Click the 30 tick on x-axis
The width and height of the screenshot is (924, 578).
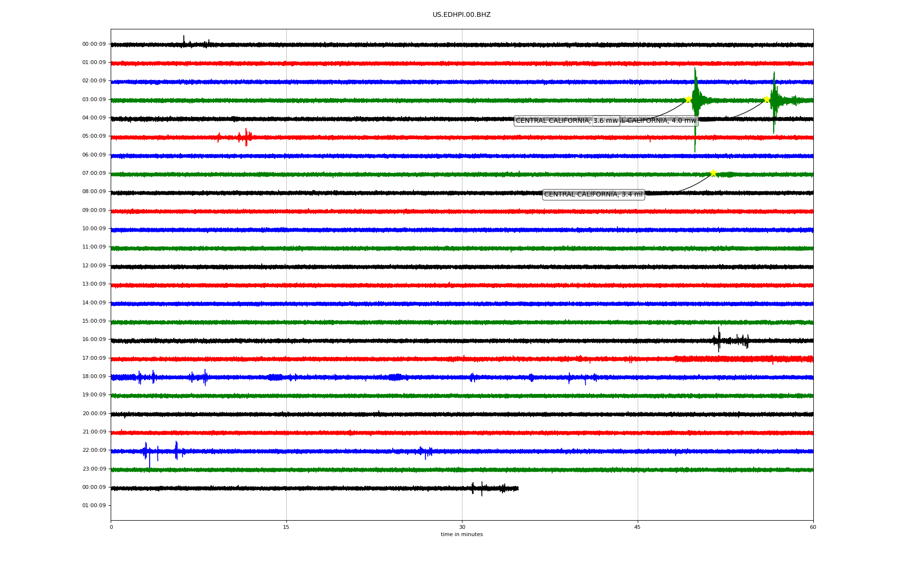click(x=462, y=527)
